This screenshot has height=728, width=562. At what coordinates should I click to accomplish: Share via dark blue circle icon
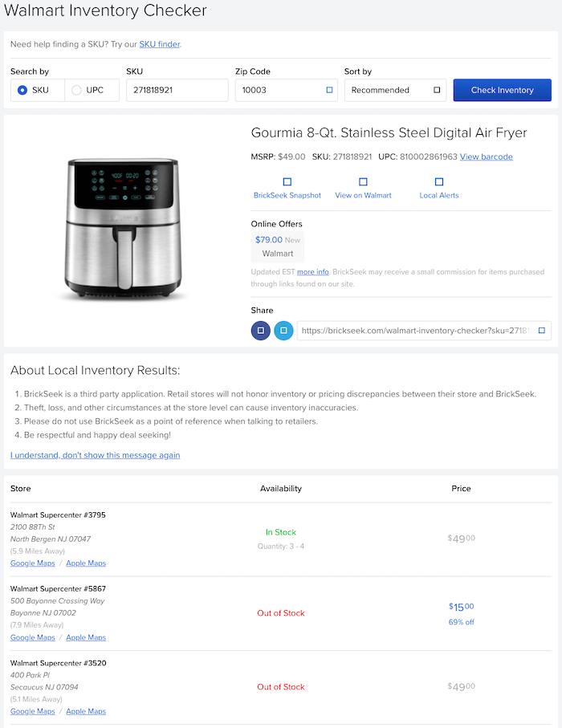(x=261, y=330)
